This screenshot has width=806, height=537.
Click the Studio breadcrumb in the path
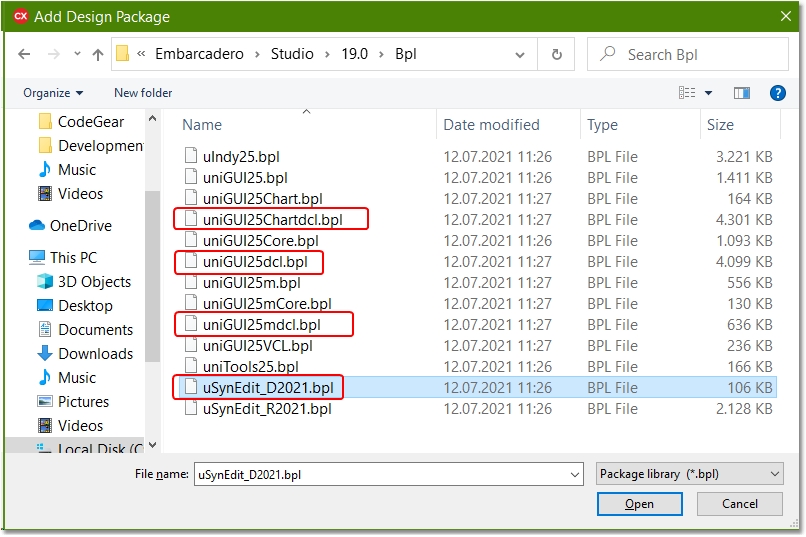(292, 54)
